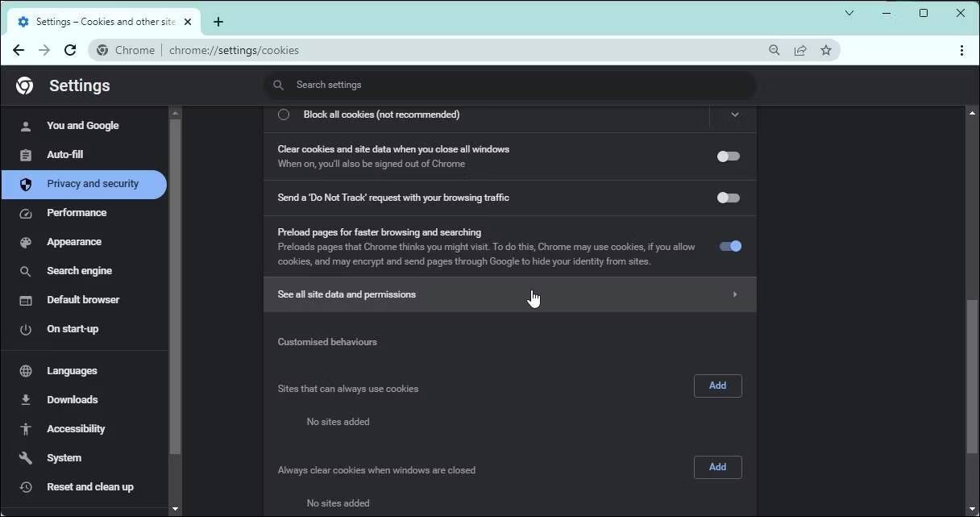Open the On start-up section

coord(73,328)
